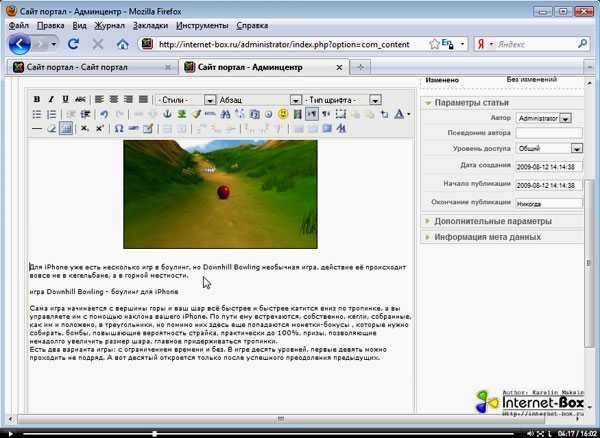Increase indent of the paragraph
The width and height of the screenshot is (600, 438).
85,114
